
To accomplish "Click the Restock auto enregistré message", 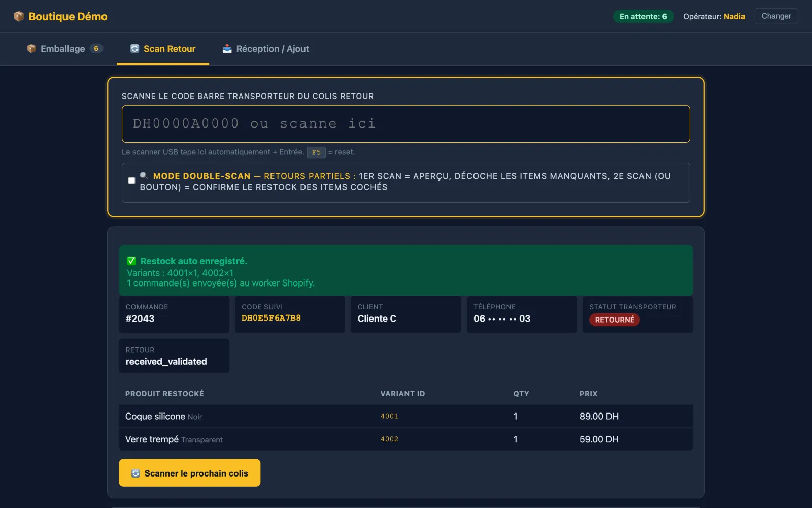I will (x=194, y=261).
